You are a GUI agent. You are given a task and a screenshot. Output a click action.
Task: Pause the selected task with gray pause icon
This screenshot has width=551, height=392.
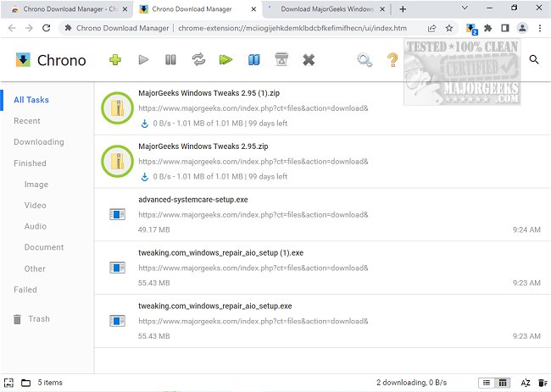(170, 60)
